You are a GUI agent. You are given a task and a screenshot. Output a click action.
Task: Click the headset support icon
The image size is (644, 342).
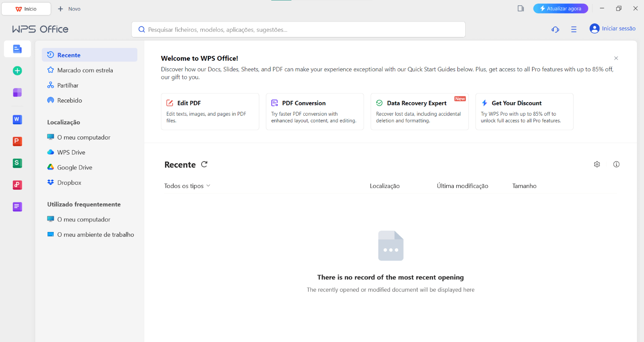pyautogui.click(x=555, y=29)
